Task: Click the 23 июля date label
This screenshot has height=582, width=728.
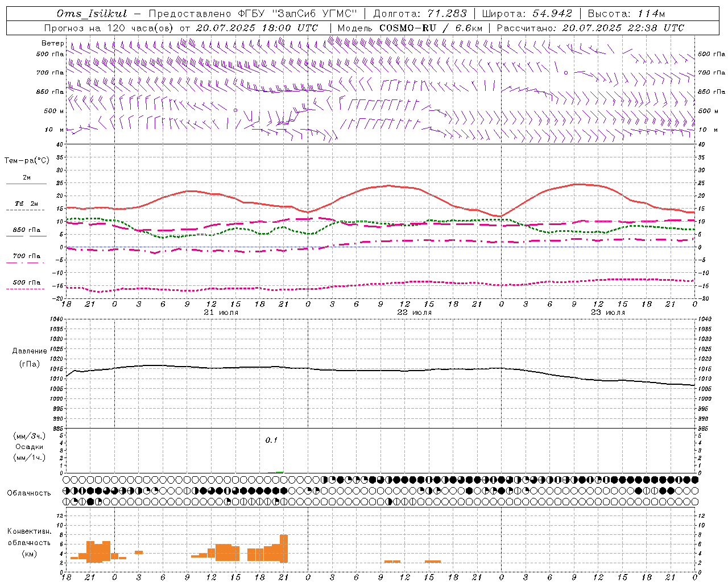Action: (608, 313)
